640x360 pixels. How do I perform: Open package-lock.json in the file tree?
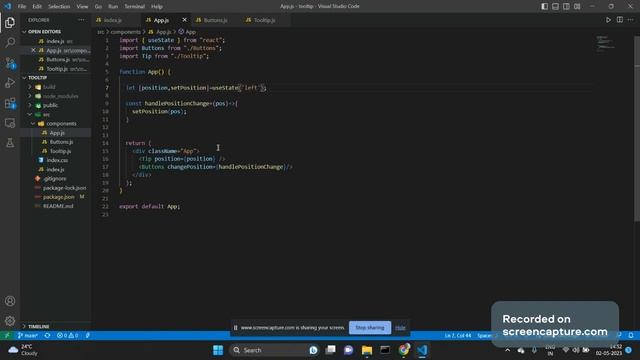pyautogui.click(x=64, y=188)
